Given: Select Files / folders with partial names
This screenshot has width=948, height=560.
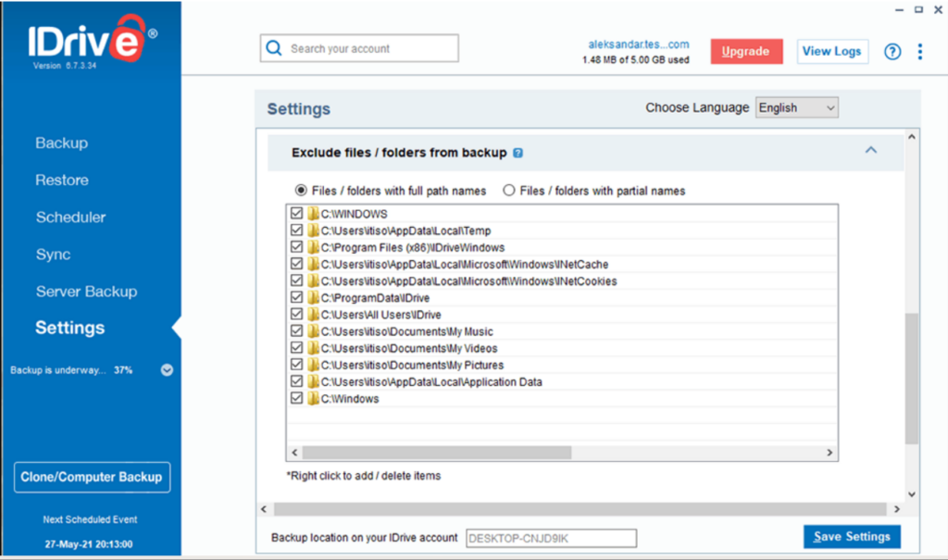Looking at the screenshot, I should (509, 191).
